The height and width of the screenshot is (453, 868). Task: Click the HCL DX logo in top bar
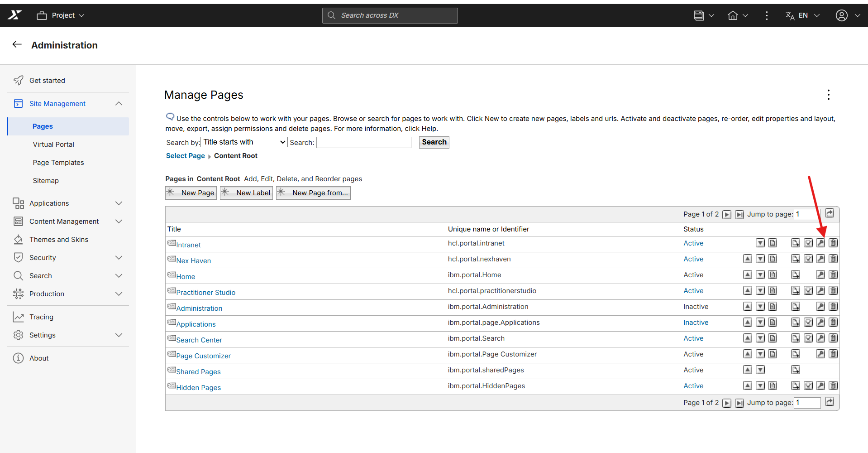[14, 15]
